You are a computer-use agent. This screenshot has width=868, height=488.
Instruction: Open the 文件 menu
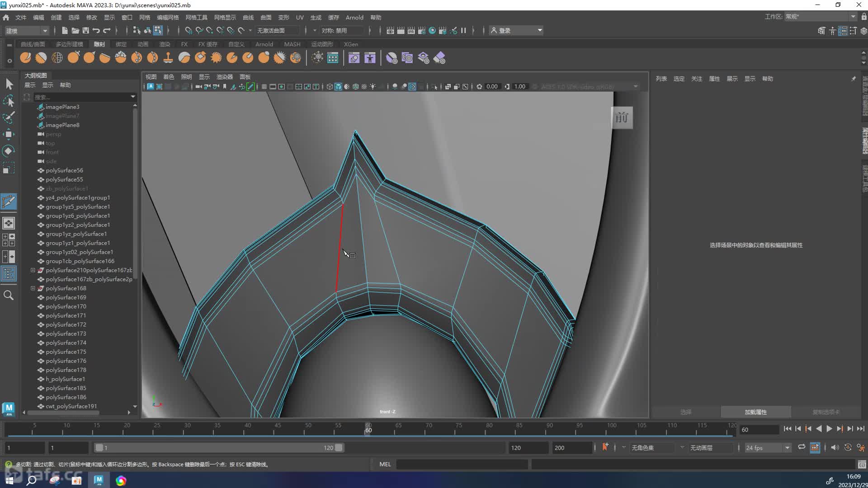point(21,17)
